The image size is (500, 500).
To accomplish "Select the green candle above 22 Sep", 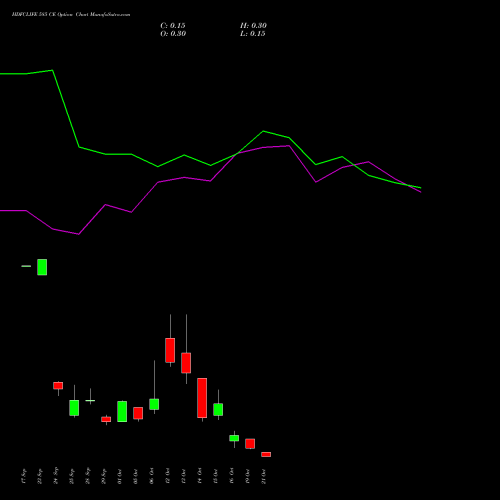I will [x=42, y=267].
